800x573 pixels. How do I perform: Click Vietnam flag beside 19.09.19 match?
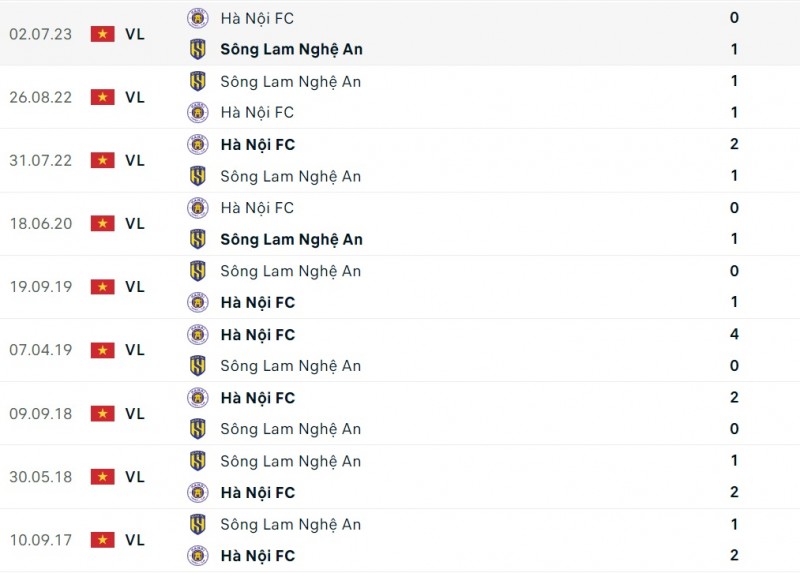102,287
